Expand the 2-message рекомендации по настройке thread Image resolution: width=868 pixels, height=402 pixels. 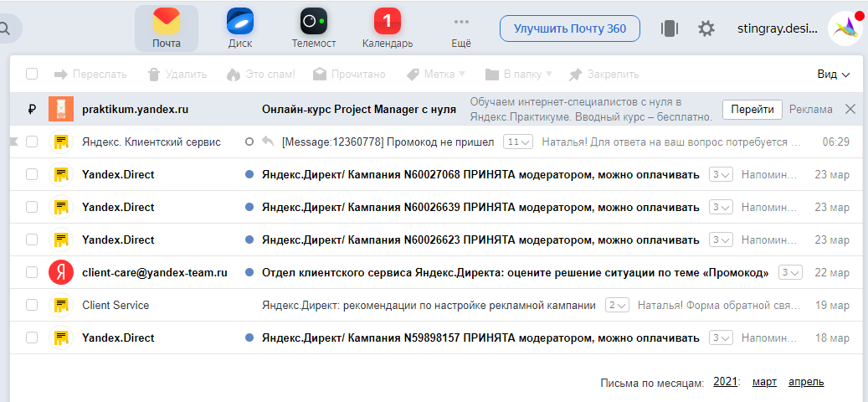pos(617,305)
